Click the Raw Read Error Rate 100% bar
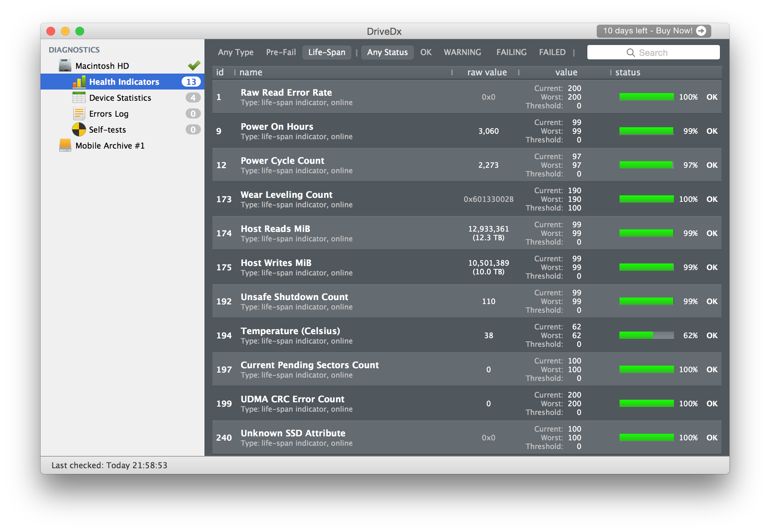The height and width of the screenshot is (532, 770). click(x=646, y=97)
